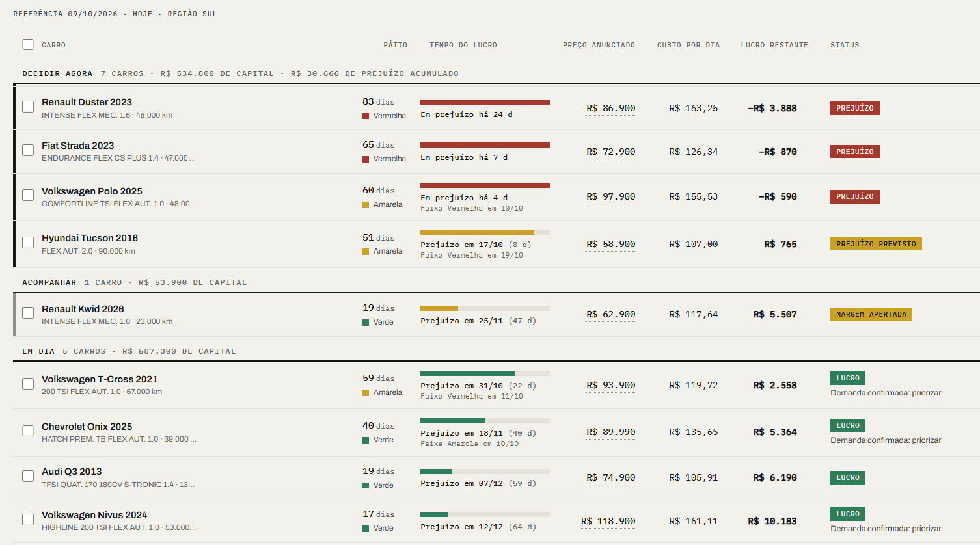Check the box for Fiat Strada 2023
Viewport: 980px width, 545px height.
tap(28, 150)
